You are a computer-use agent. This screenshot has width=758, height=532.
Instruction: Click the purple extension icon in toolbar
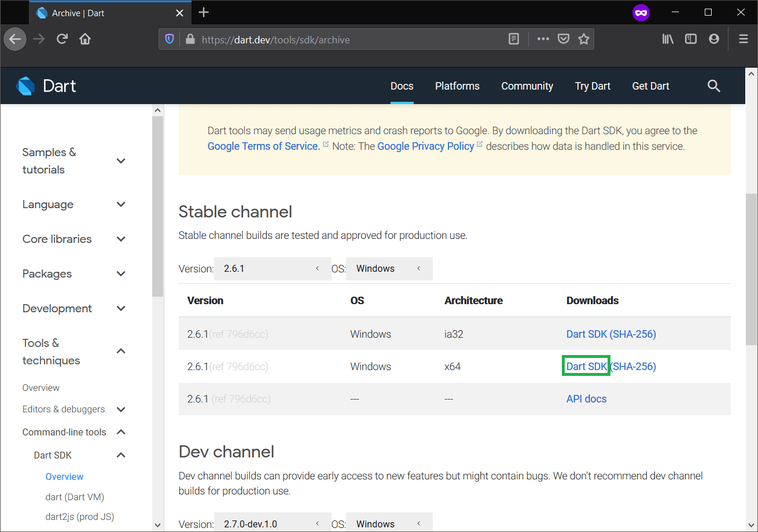(641, 12)
